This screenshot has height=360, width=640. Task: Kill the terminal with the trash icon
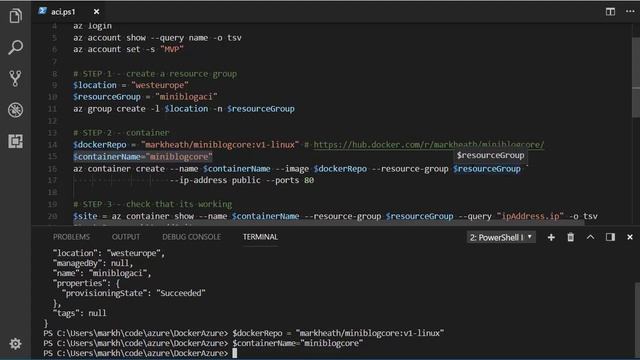coord(571,237)
